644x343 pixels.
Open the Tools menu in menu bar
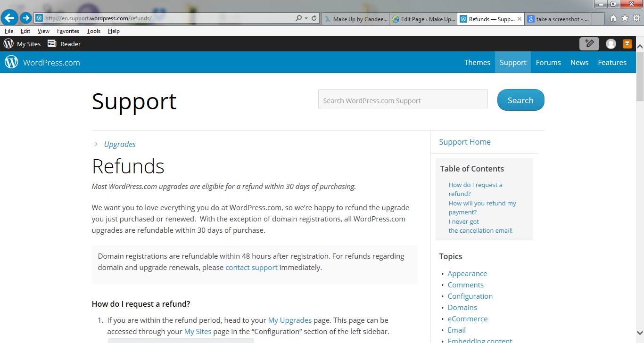(93, 31)
